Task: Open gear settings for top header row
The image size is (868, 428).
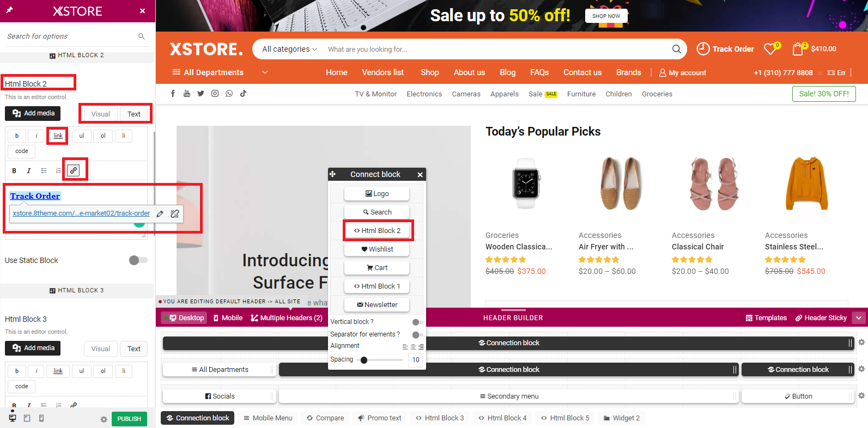Action: coord(861,343)
